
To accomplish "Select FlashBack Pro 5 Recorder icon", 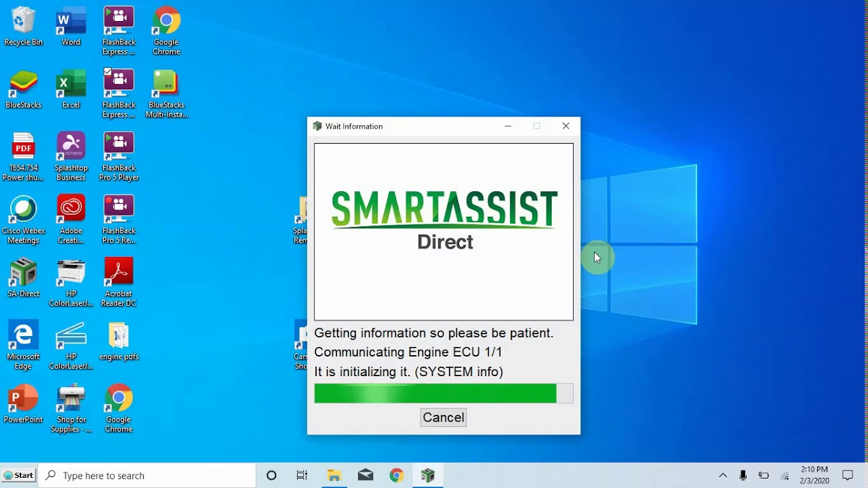I will pyautogui.click(x=119, y=220).
